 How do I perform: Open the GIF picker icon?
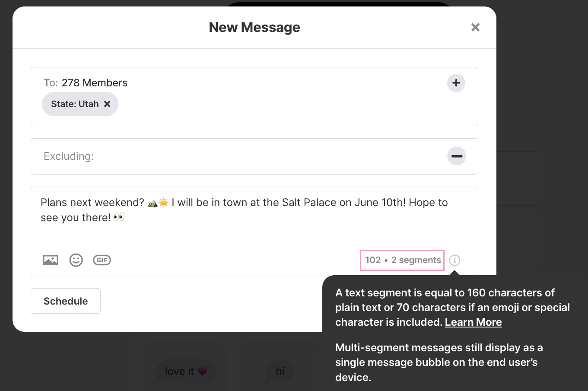[102, 260]
